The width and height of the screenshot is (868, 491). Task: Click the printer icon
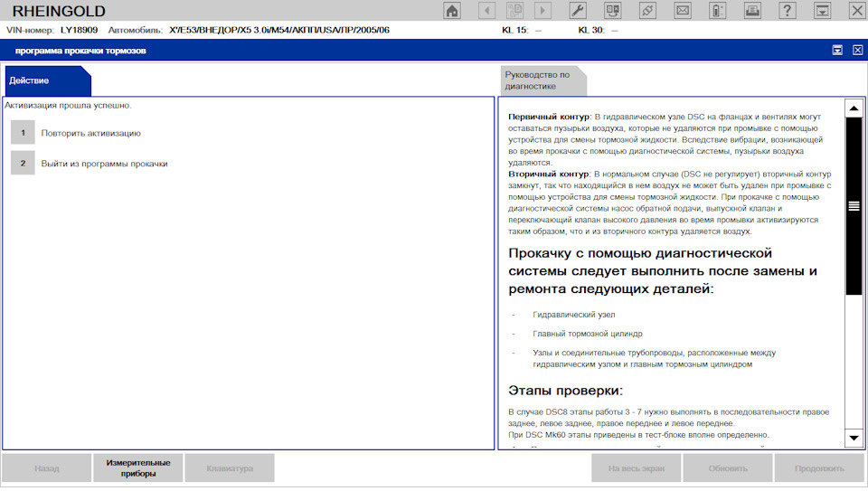[752, 11]
